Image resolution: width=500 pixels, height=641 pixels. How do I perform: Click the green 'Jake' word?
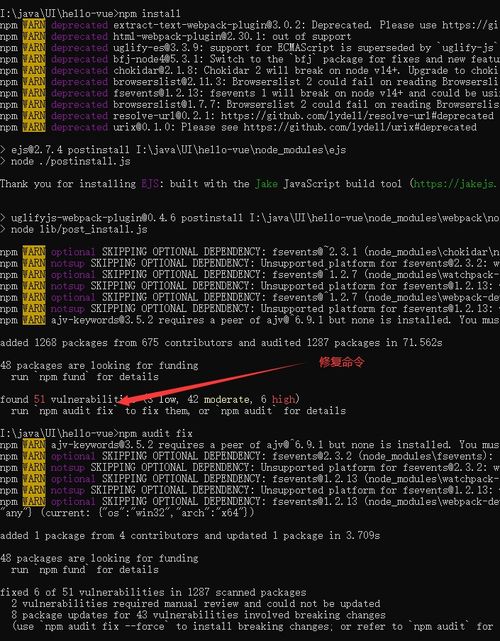click(x=266, y=184)
